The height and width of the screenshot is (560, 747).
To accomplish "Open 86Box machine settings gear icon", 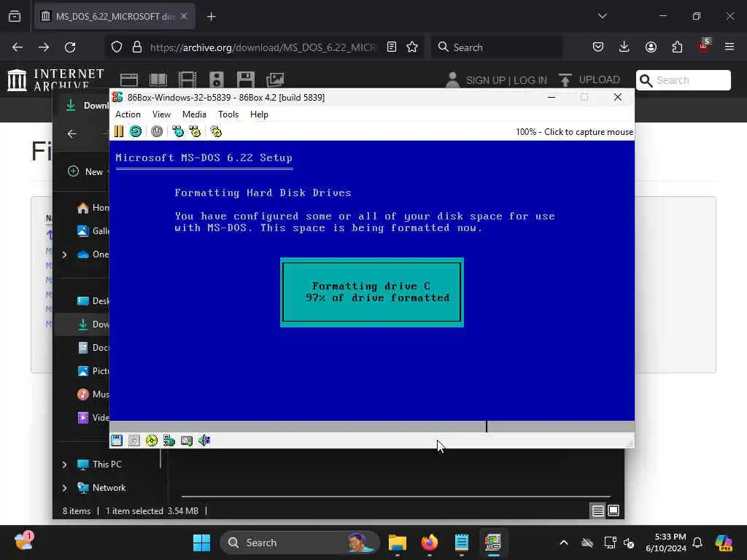I will (x=216, y=131).
